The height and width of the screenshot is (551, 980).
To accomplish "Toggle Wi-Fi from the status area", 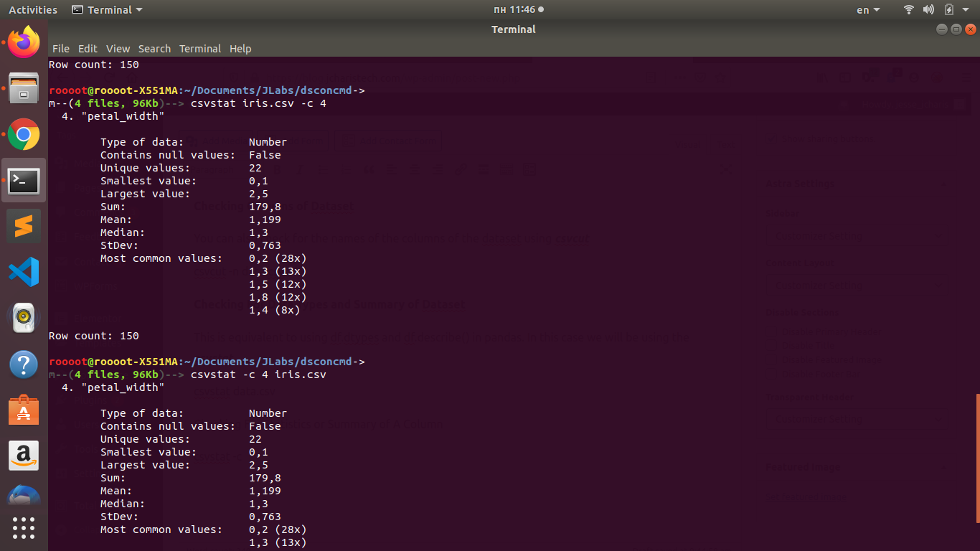I will click(909, 9).
